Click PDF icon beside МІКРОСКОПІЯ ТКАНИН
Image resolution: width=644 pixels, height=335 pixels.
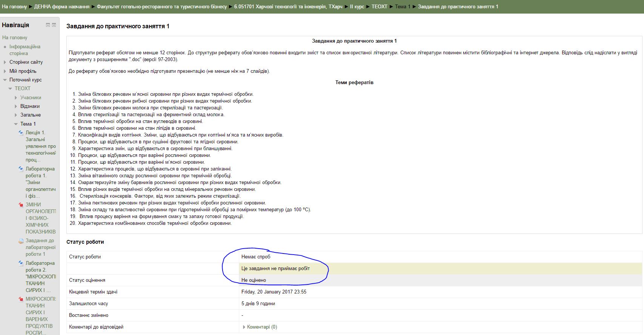coord(21,299)
